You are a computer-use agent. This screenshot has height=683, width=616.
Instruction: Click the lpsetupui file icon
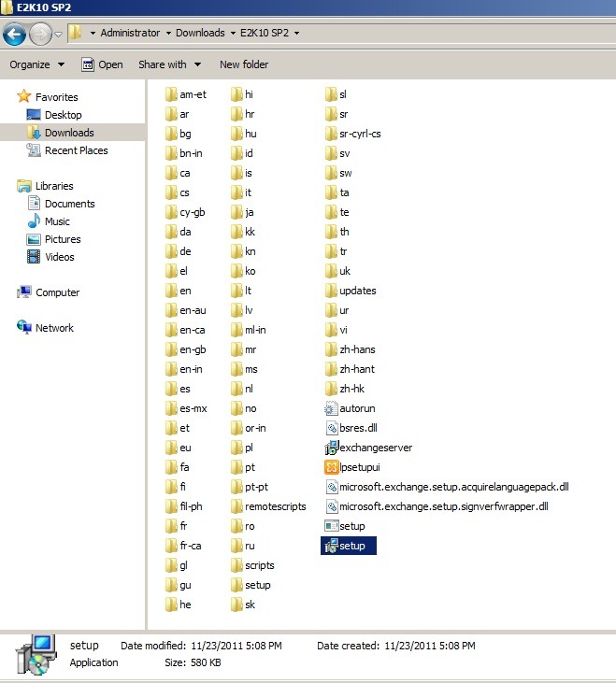[x=331, y=467]
